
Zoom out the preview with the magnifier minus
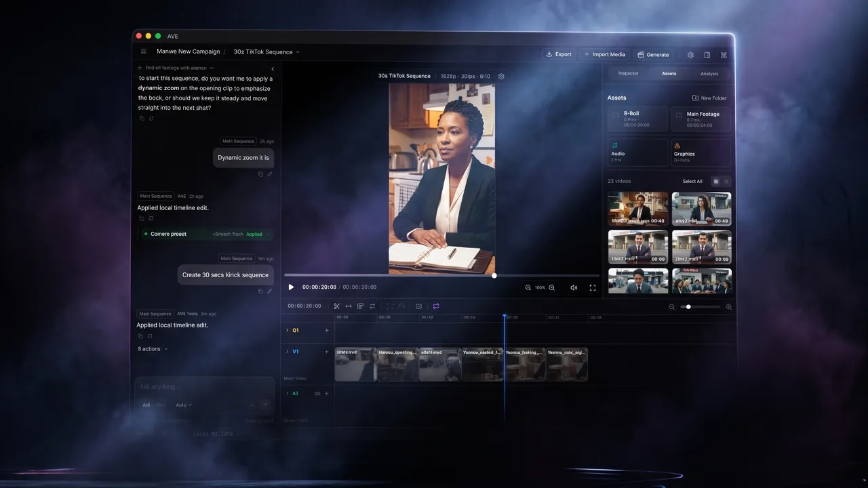point(528,287)
